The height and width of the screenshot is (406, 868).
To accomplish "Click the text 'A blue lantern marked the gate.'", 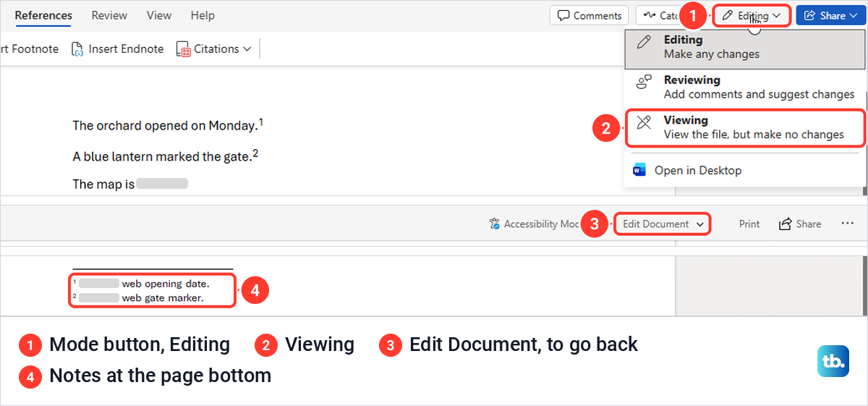I will click(163, 156).
